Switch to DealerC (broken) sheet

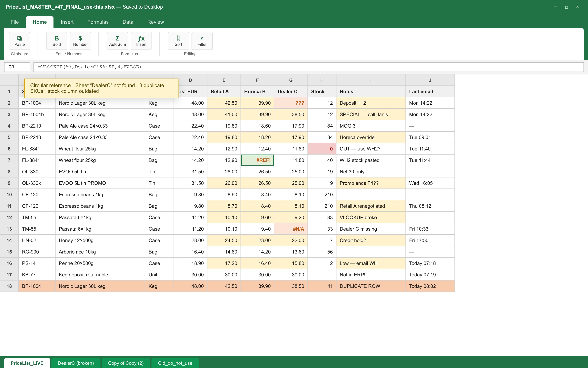(x=76, y=363)
